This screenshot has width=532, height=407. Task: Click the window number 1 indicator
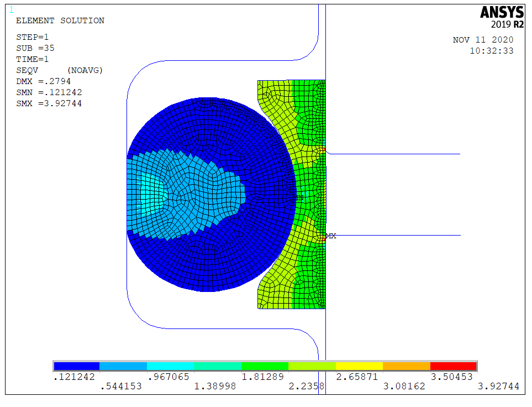click(12, 10)
